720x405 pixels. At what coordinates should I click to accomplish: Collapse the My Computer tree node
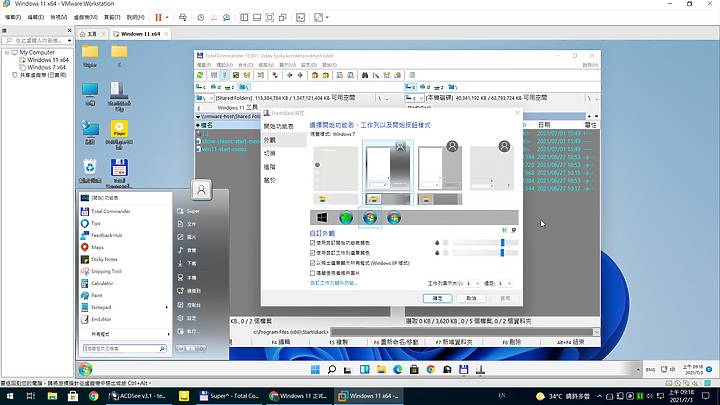coord(7,53)
